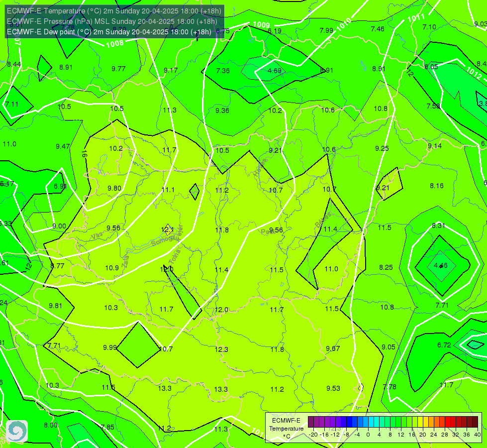Click the Heves county name
Image resolution: width=487 pixels, height=448 pixels.
(260, 168)
